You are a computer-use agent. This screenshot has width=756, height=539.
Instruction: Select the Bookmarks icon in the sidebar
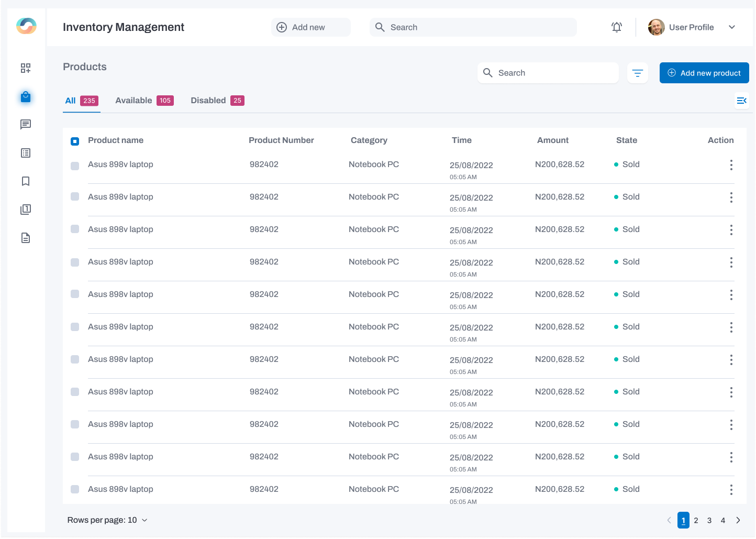point(25,181)
